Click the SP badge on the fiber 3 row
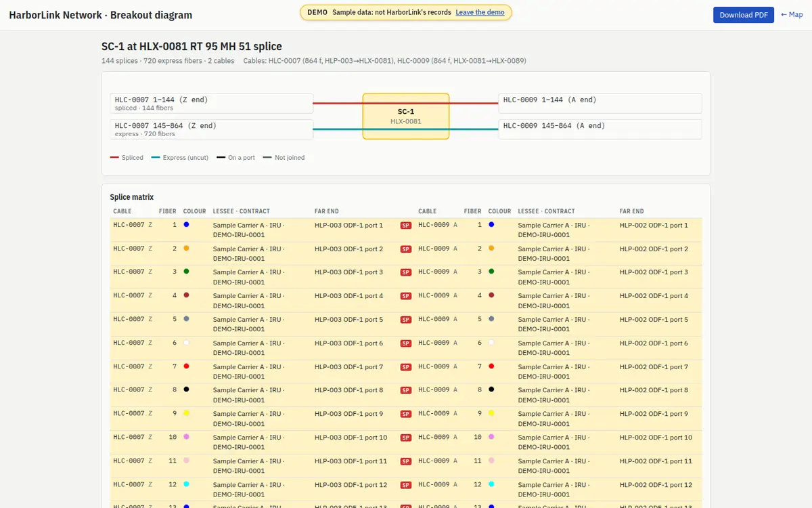The image size is (812, 508). coord(406,272)
